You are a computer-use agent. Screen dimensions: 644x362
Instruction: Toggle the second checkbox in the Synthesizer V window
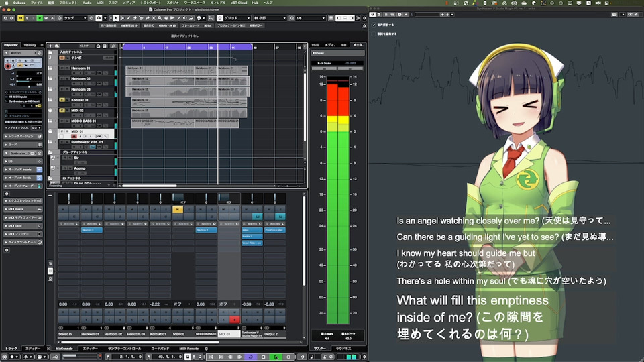point(374,34)
